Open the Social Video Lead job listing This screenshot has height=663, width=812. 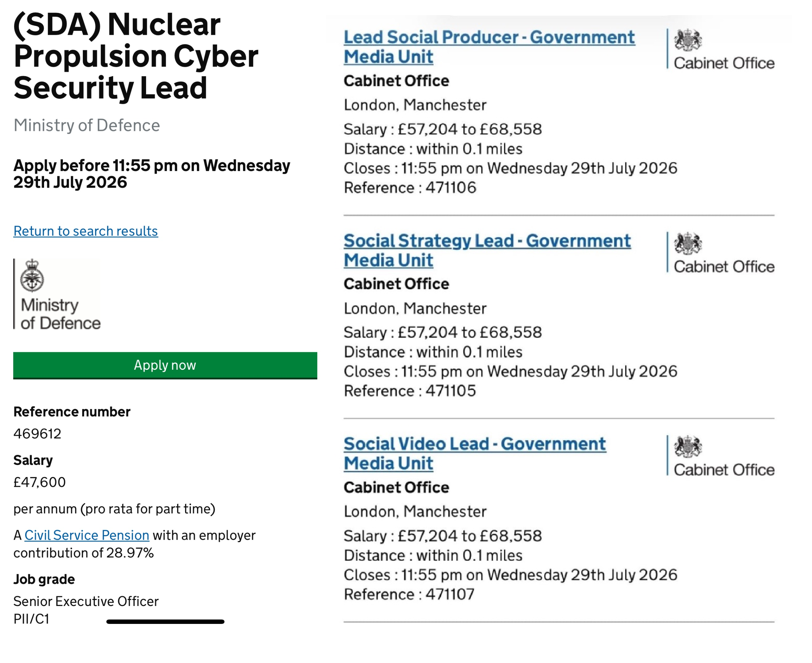tap(475, 454)
